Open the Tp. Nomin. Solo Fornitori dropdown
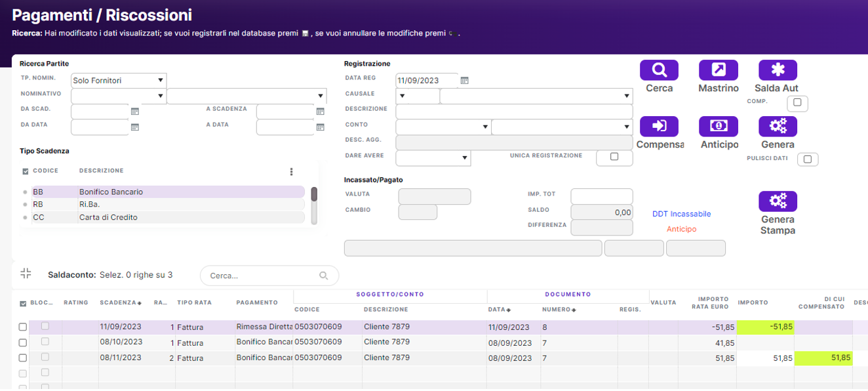Viewport: 868px width, 391px height. [160, 81]
